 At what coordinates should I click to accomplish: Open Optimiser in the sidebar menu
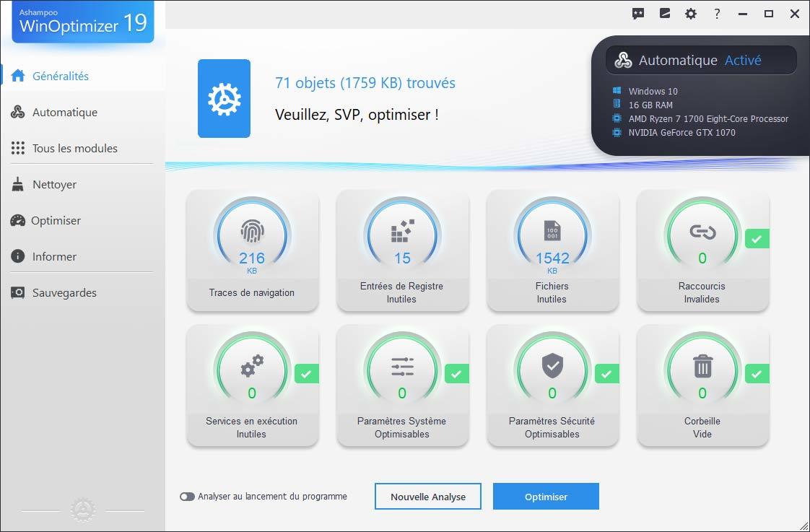(82, 221)
